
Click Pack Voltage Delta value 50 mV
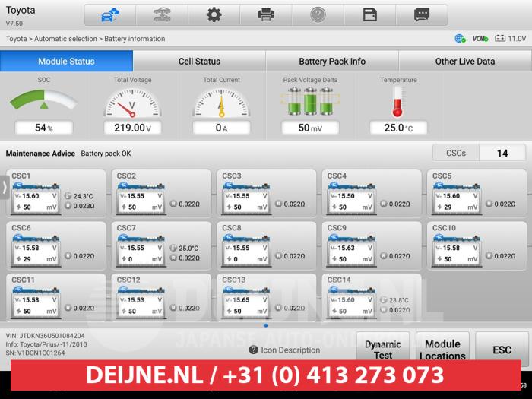coord(310,128)
